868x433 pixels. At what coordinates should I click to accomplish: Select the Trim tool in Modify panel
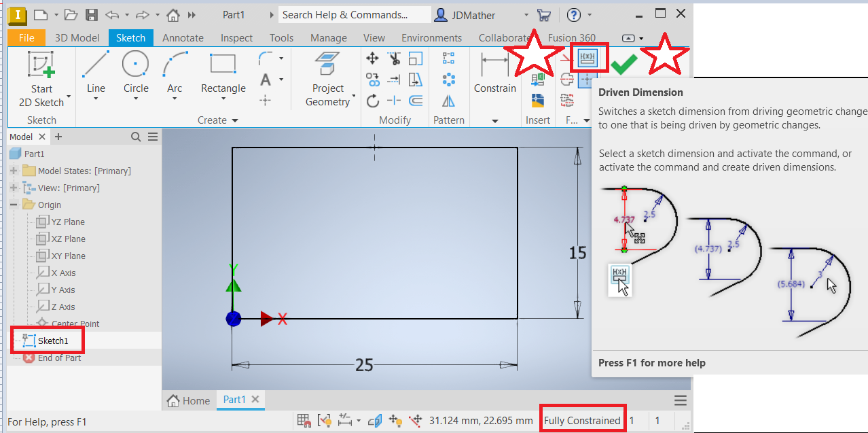click(394, 58)
